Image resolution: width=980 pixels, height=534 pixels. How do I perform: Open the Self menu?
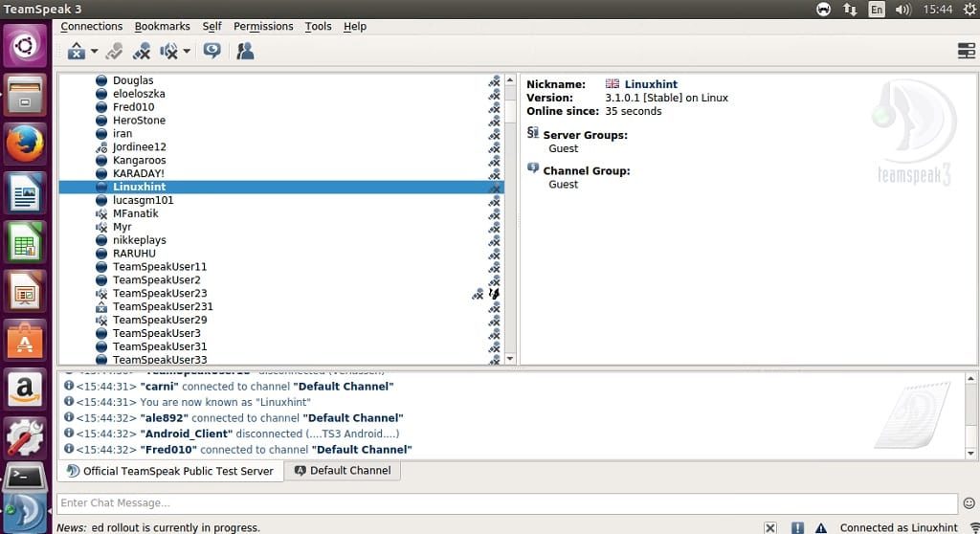click(212, 26)
